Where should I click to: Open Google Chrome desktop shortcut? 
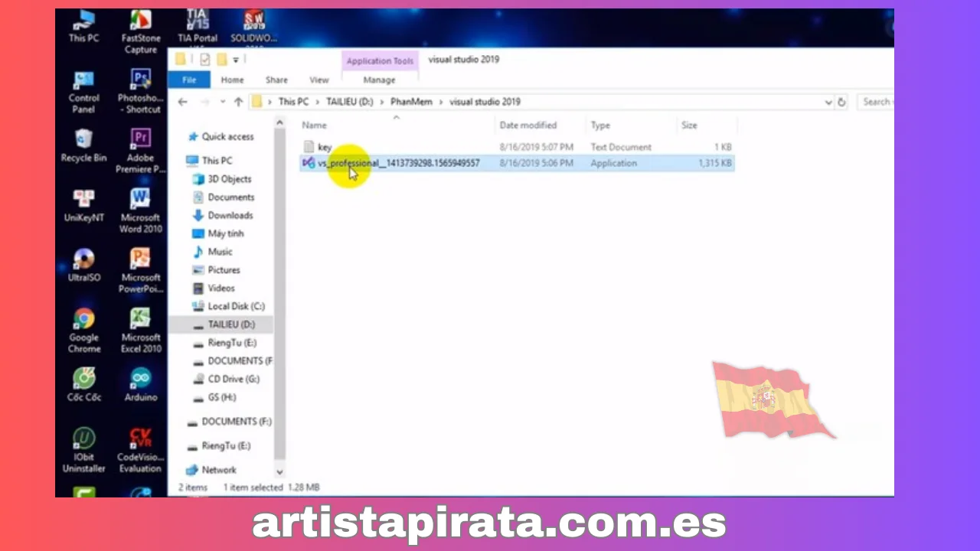[83, 331]
